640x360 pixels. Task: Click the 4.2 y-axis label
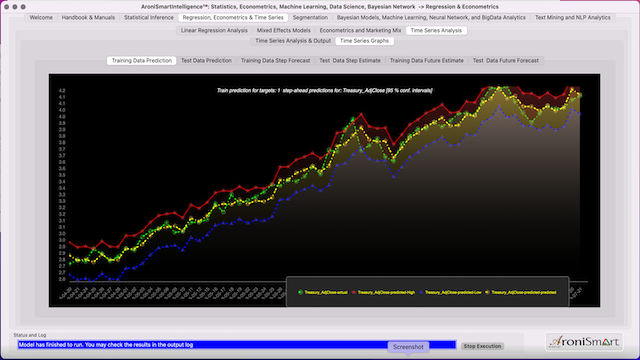click(62, 91)
